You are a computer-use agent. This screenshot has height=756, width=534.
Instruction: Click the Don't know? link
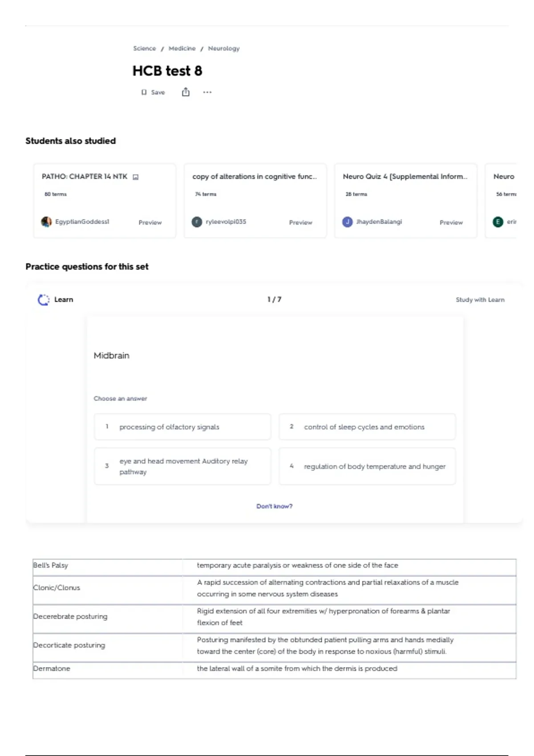coord(275,506)
